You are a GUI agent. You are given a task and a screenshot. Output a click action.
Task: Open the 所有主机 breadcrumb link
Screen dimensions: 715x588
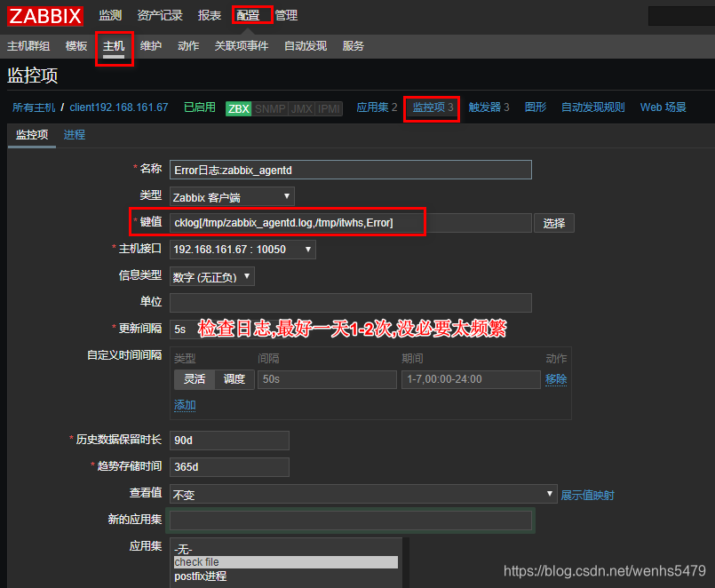(34, 107)
